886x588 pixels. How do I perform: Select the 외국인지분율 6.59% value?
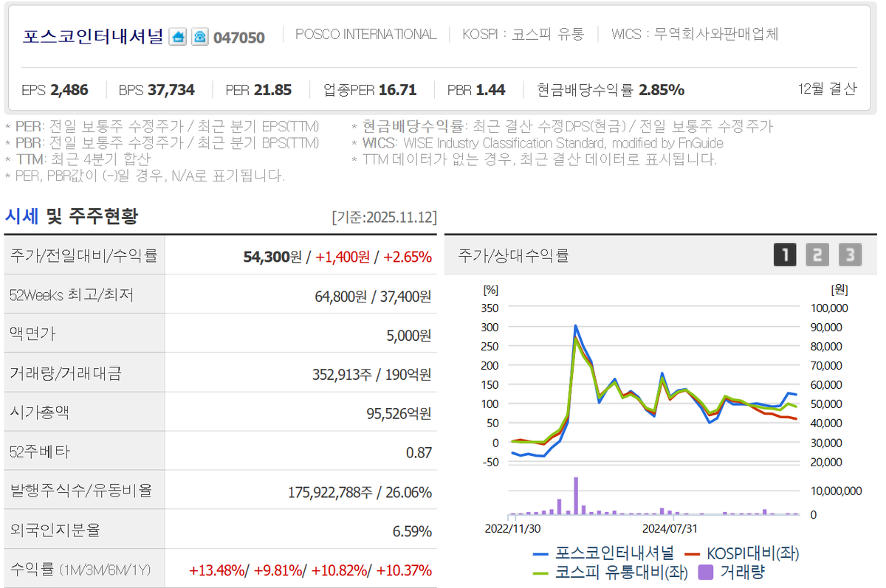[413, 530]
